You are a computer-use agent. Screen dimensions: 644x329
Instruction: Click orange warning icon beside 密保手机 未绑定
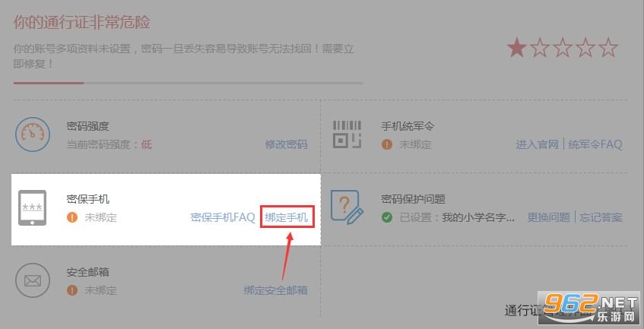[72, 217]
